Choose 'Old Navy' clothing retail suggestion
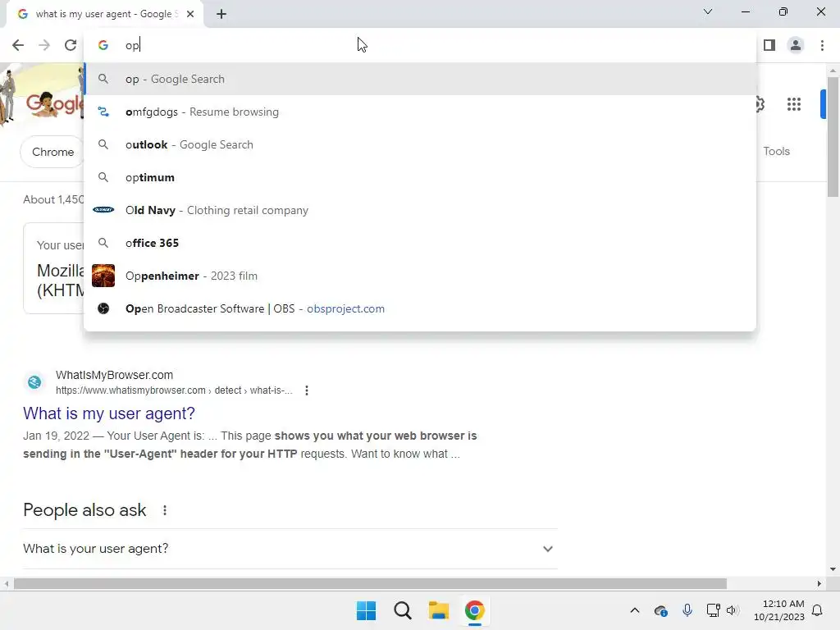Viewport: 840px width, 630px height. (x=420, y=210)
